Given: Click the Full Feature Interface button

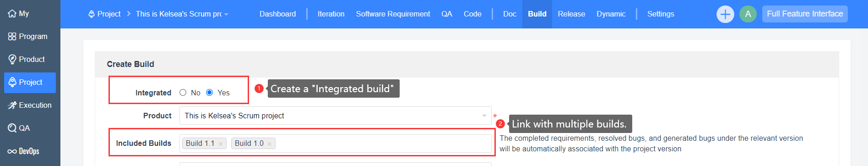Looking at the screenshot, I should 805,14.
